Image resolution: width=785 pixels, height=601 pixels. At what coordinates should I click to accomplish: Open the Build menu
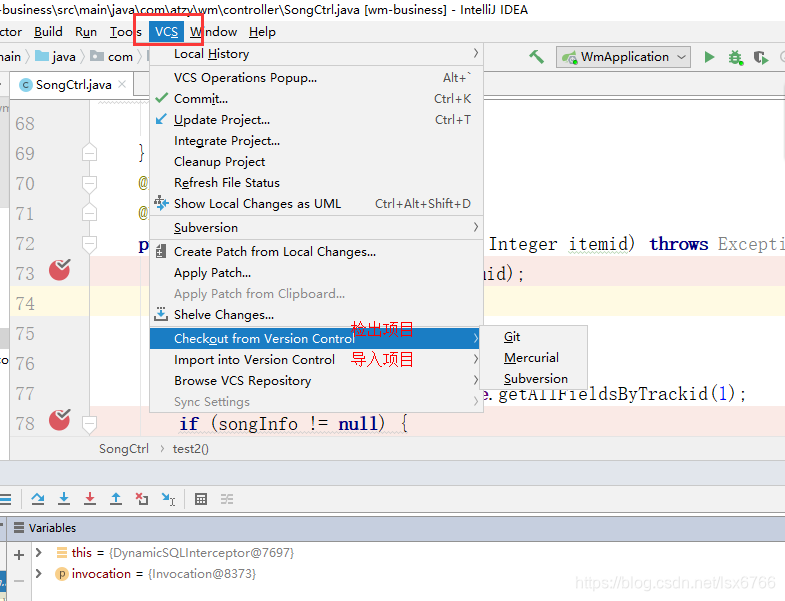pyautogui.click(x=48, y=32)
